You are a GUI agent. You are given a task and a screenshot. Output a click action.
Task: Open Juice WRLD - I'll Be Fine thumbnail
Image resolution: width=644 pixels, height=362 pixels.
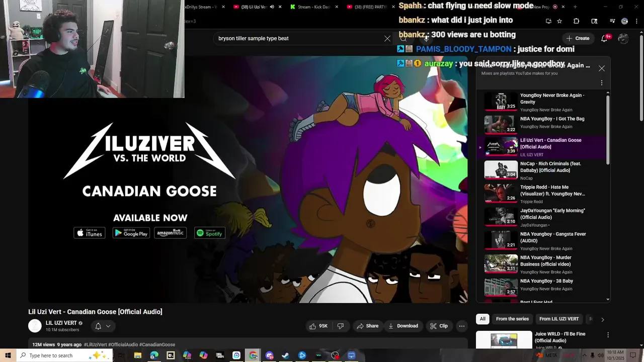point(504,340)
